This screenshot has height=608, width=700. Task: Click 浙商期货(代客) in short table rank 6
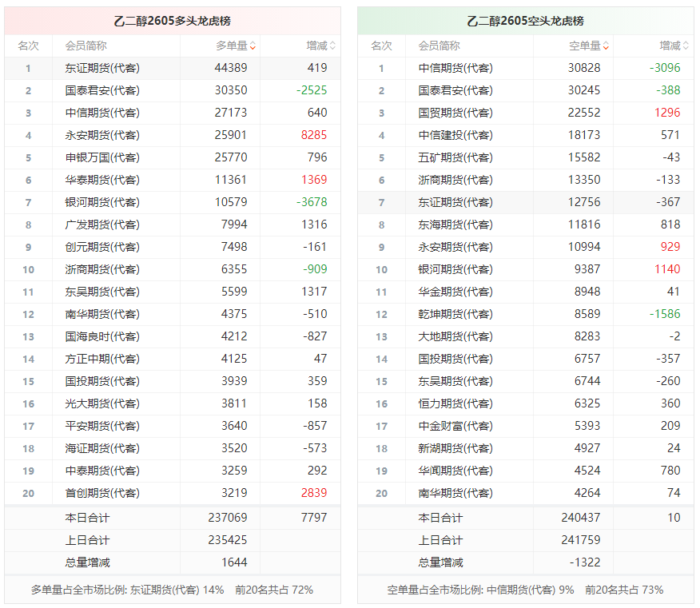(x=455, y=180)
